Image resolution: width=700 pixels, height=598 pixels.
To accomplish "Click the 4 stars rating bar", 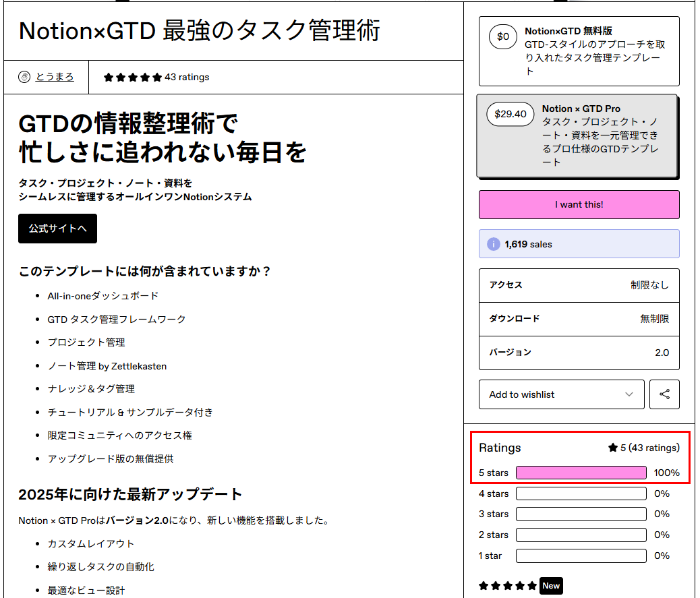I will click(581, 494).
